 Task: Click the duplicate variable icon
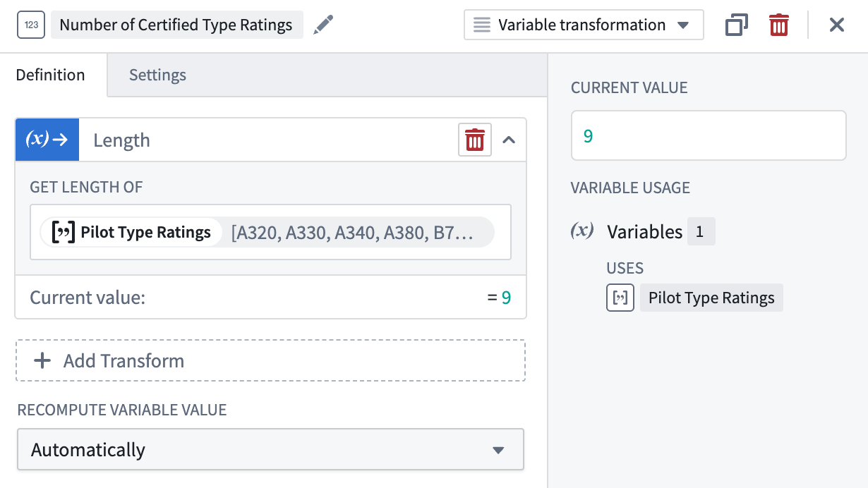coord(736,25)
